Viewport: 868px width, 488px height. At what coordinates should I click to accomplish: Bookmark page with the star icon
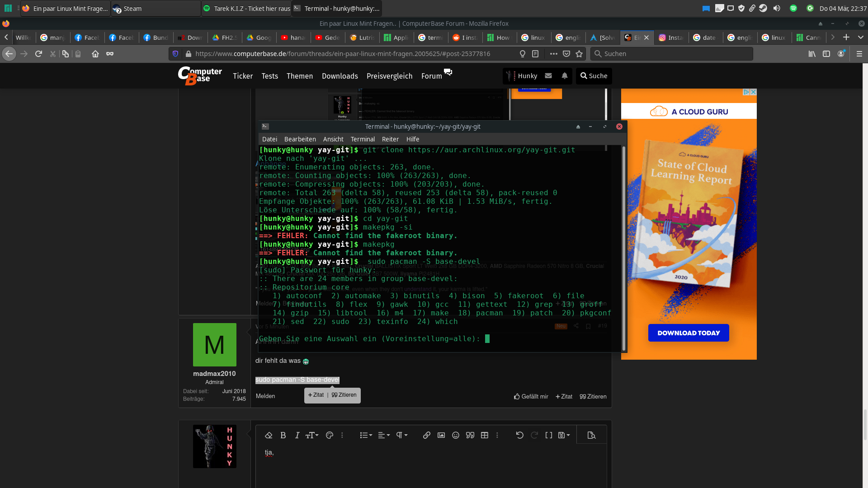point(579,54)
